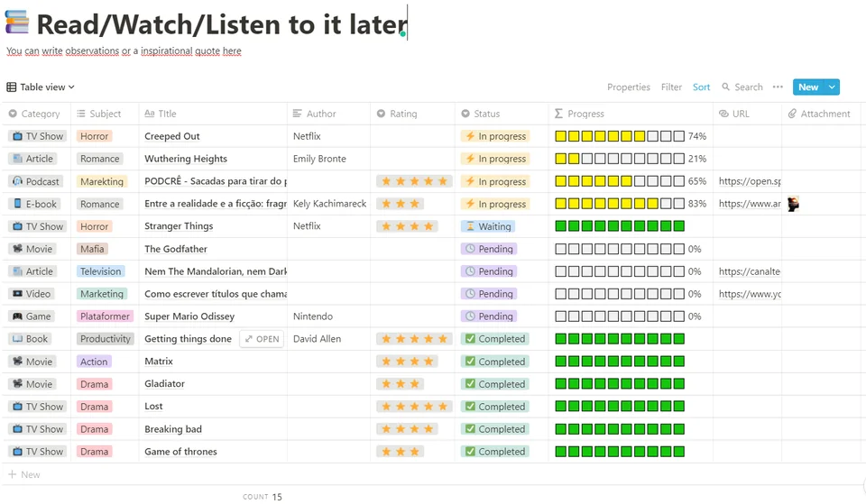The height and width of the screenshot is (504, 866).
Task: Click the full green progress bar of Stranger Things
Action: (x=620, y=226)
